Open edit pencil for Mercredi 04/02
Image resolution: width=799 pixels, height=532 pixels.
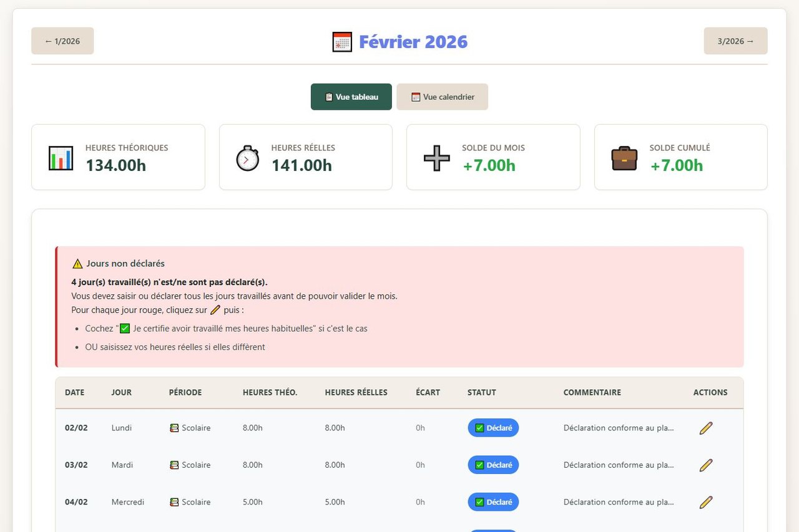tap(705, 502)
